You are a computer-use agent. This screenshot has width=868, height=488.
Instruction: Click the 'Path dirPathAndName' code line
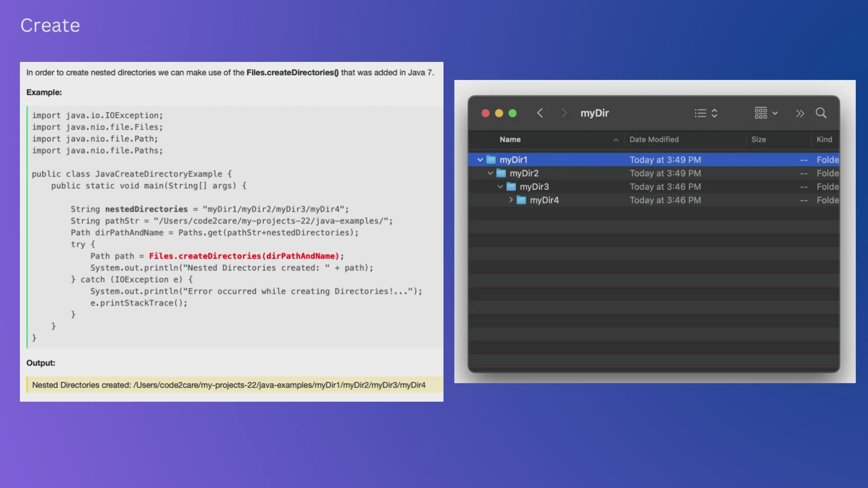coord(215,233)
